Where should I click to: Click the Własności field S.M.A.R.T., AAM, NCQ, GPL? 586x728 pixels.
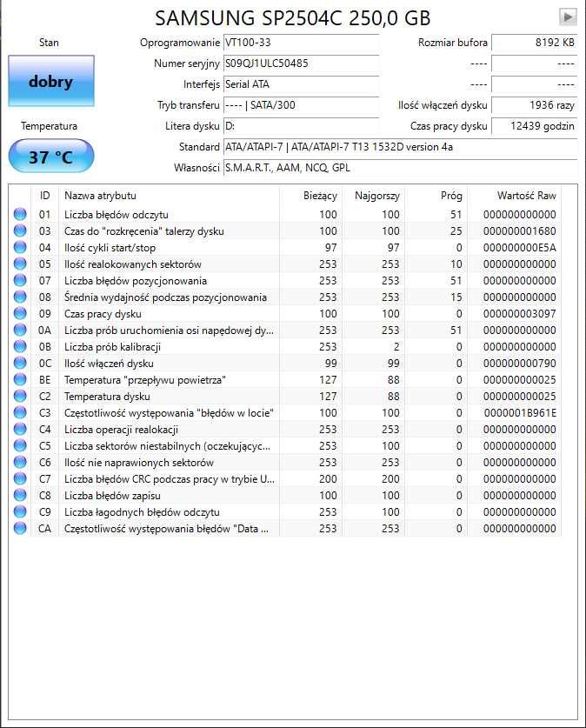(401, 168)
